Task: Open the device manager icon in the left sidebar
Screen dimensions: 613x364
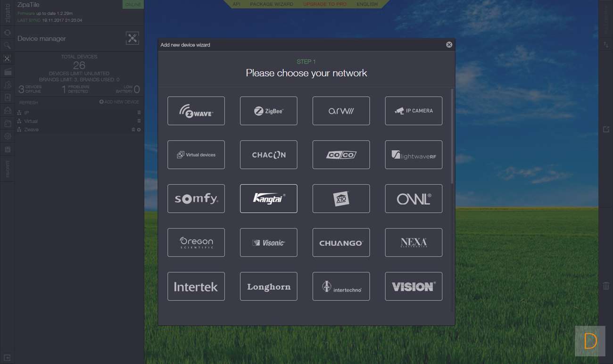Action: coord(7,59)
